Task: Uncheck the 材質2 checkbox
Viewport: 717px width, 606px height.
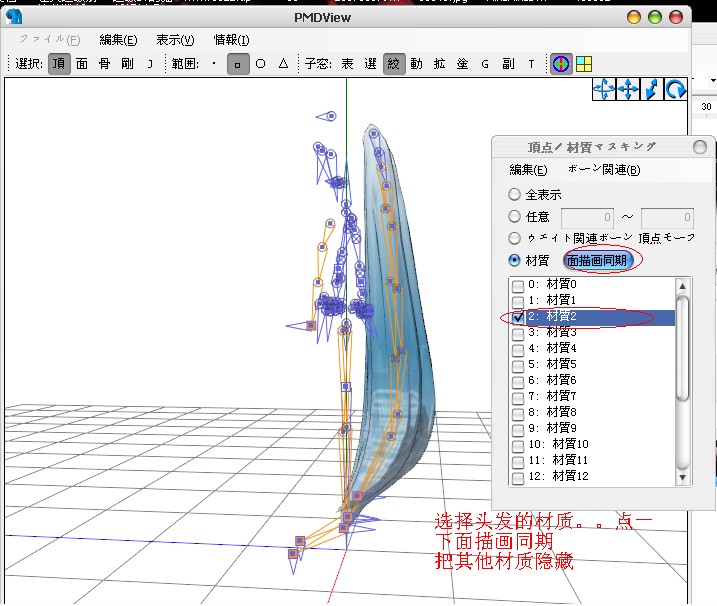Action: [x=518, y=317]
